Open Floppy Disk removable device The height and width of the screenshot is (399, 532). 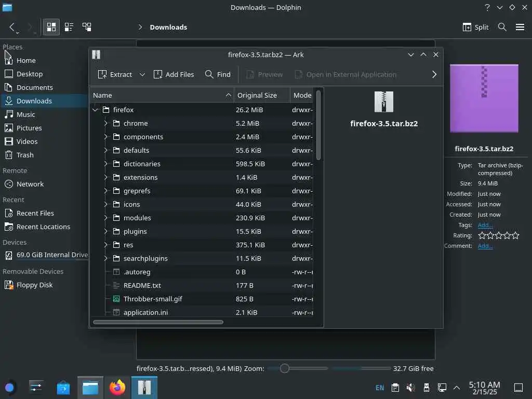tap(44, 285)
